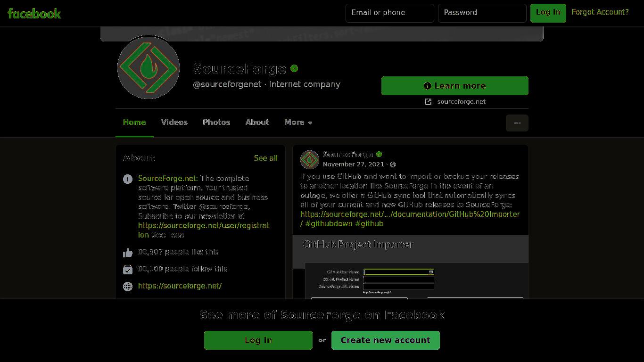
Task: Click Log In button in bottom banner
Action: (258, 340)
